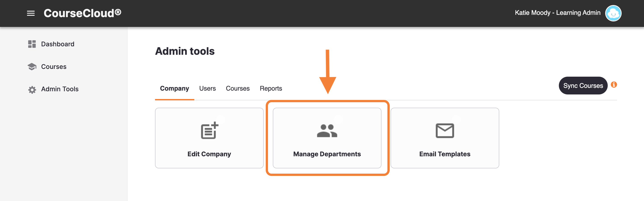Click the Email Templates envelope icon
644x201 pixels.
coord(445,131)
